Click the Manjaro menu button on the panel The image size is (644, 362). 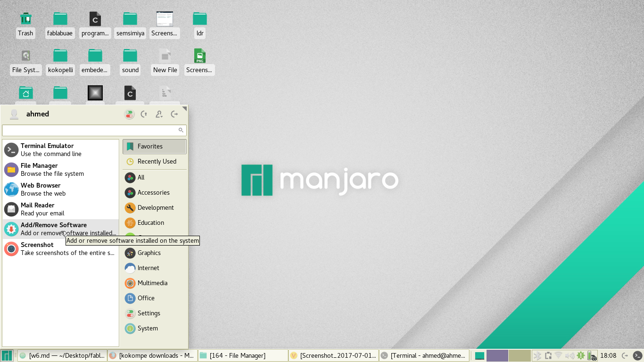[7, 355]
